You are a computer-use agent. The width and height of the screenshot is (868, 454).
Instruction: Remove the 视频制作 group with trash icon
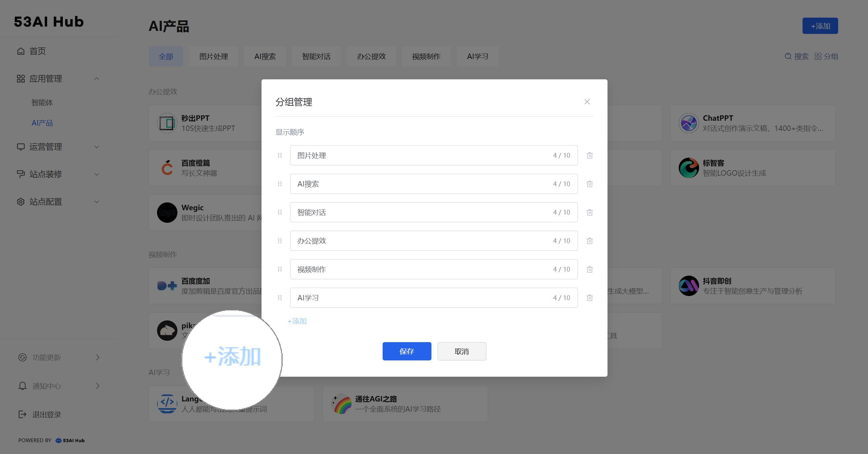[x=590, y=269]
